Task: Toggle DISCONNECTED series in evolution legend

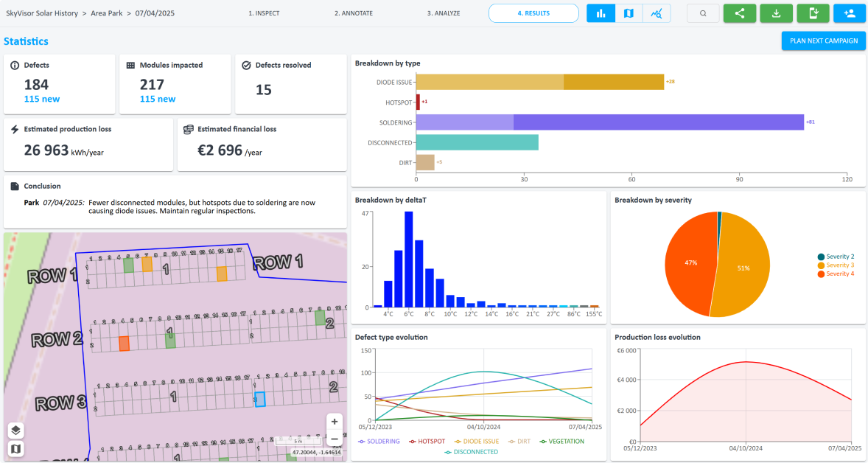Action: pyautogui.click(x=471, y=452)
